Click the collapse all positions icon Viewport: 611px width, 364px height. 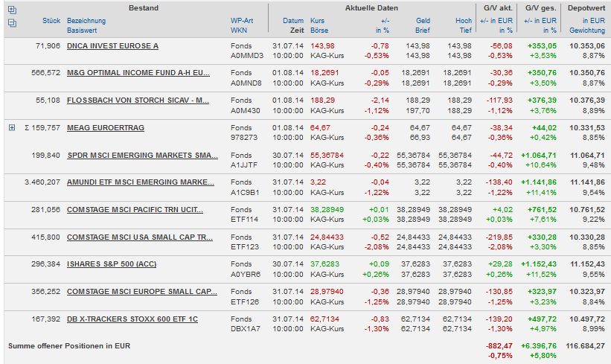click(11, 23)
